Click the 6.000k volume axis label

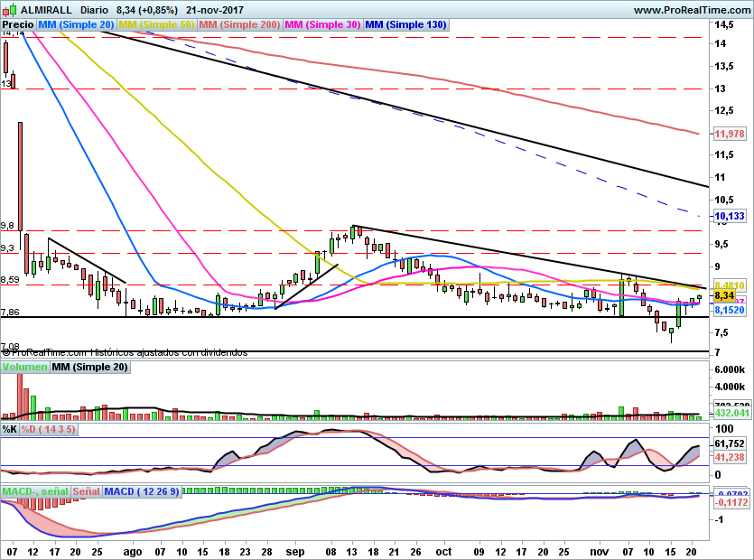(x=730, y=369)
